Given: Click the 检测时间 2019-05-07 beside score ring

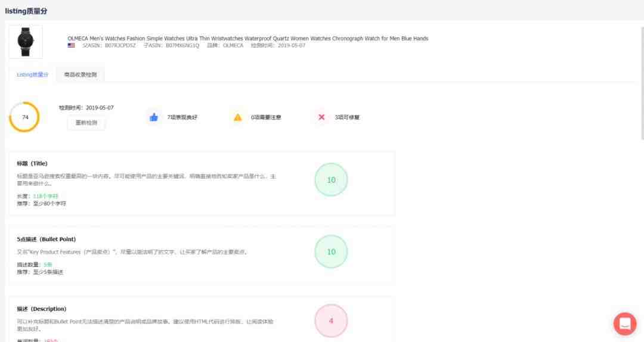Looking at the screenshot, I should pyautogui.click(x=86, y=108).
